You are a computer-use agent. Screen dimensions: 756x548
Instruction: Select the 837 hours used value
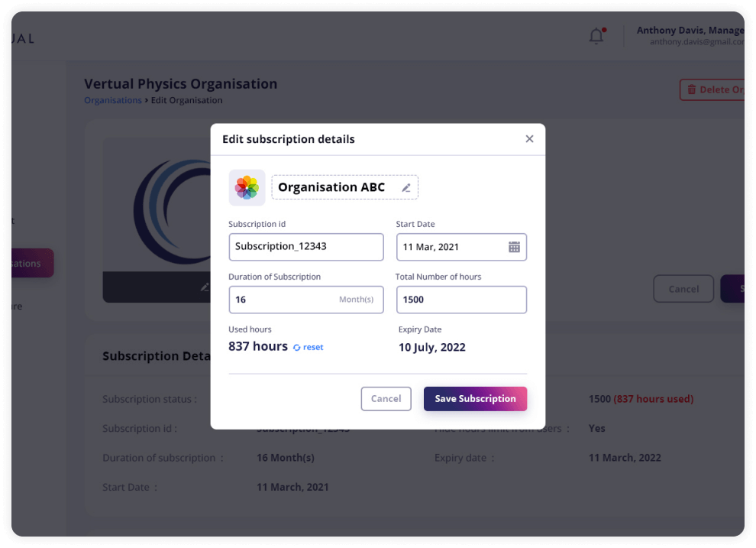coord(258,346)
